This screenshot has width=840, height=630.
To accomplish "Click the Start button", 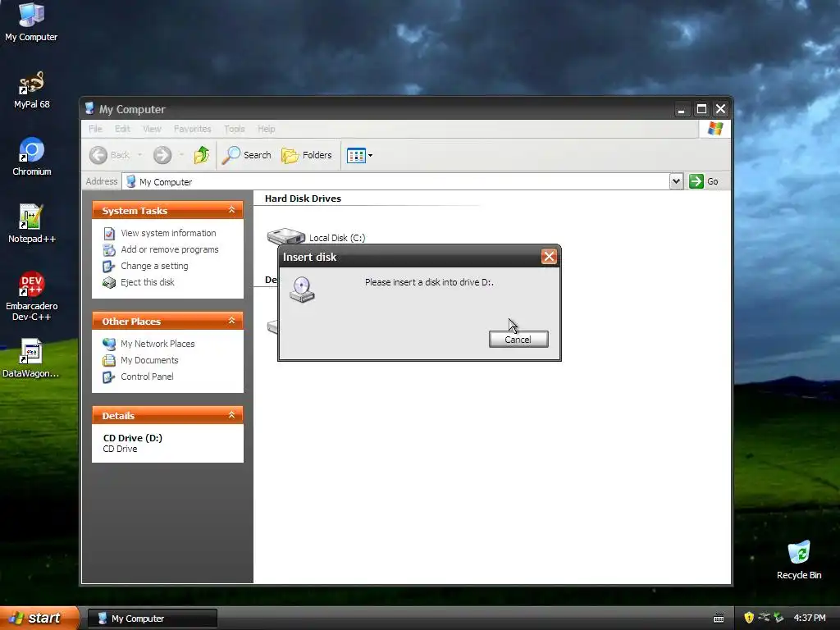I will [38, 618].
